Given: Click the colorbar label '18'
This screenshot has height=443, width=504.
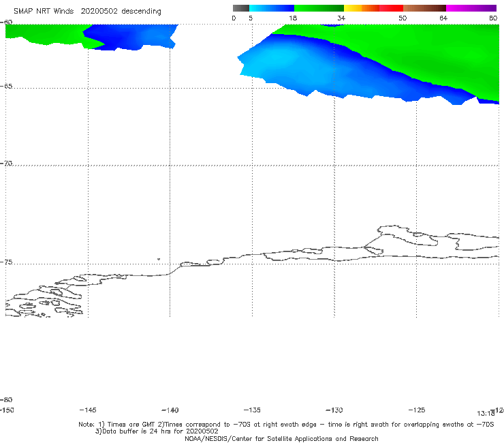Looking at the screenshot, I should (x=293, y=18).
